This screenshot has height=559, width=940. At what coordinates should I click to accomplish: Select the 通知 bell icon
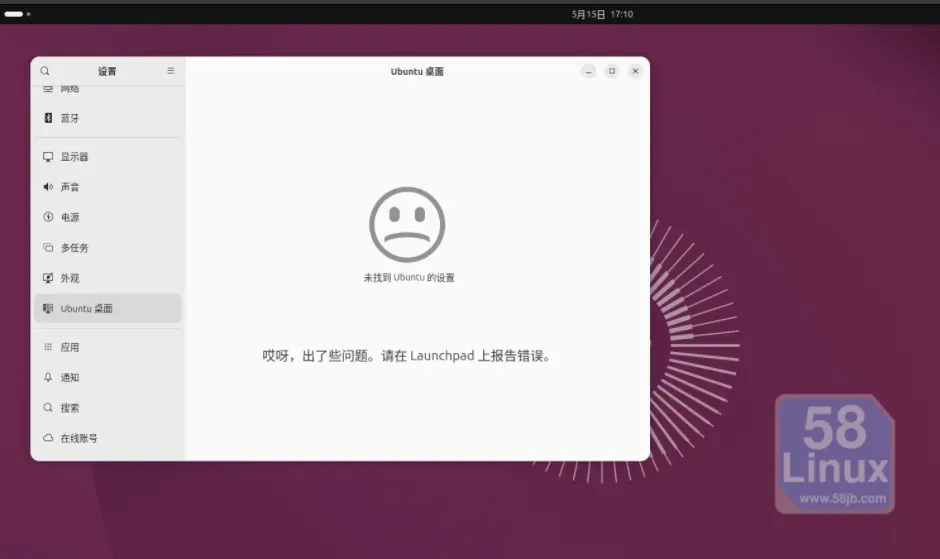[48, 377]
